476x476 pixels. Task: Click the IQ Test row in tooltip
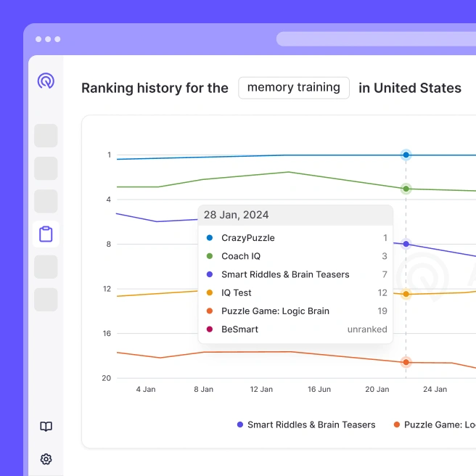point(295,292)
